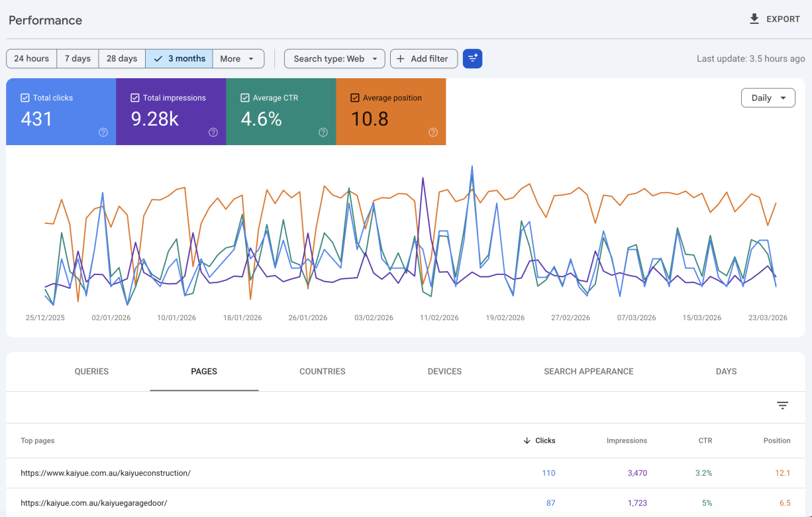Open help icon on Total clicks card
The height and width of the screenshot is (517, 812).
pos(103,132)
